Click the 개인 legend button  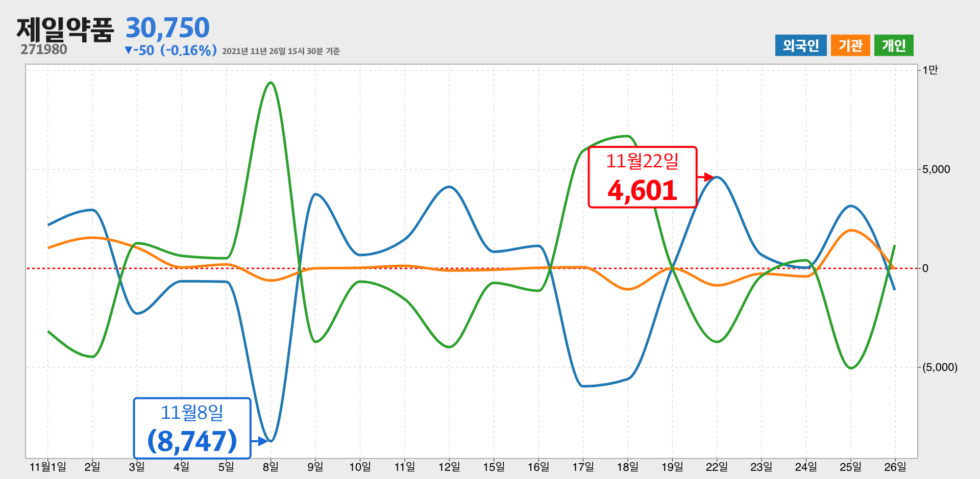point(894,45)
